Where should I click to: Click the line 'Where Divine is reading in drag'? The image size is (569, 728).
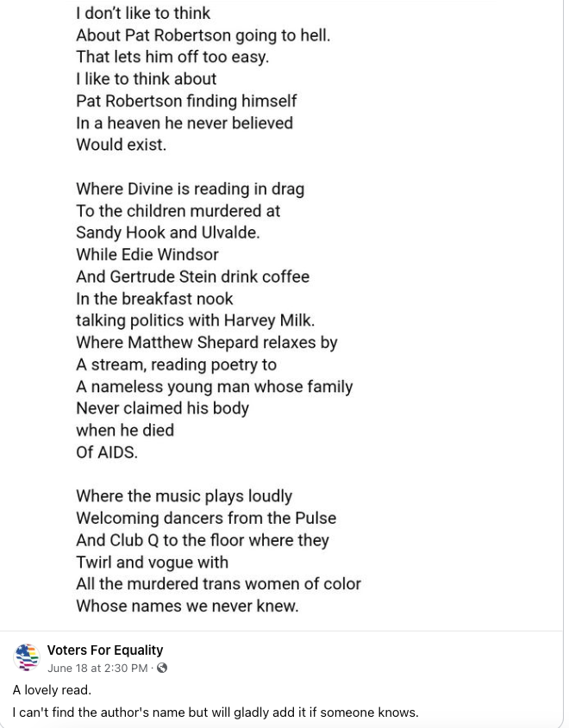pos(190,189)
